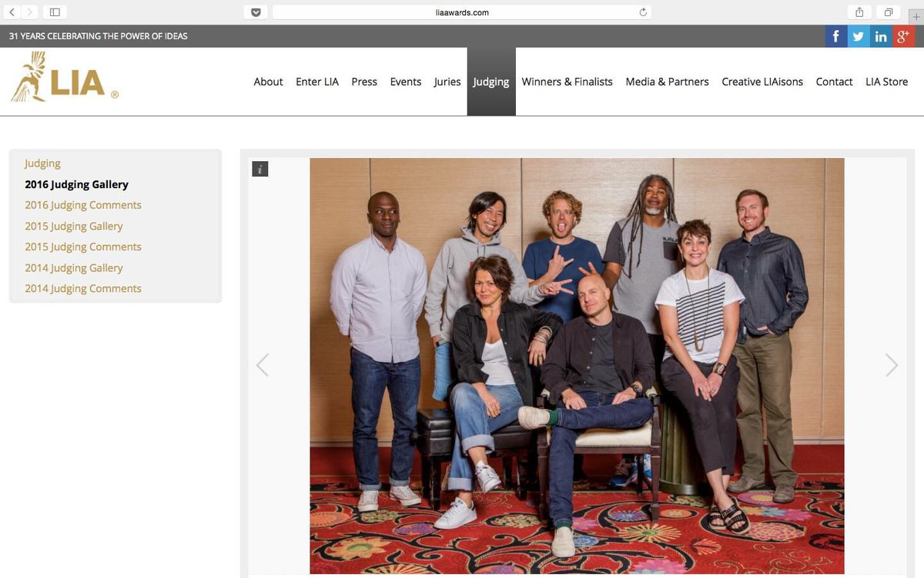
Task: Open the Winners & Finalists menu
Action: point(567,81)
